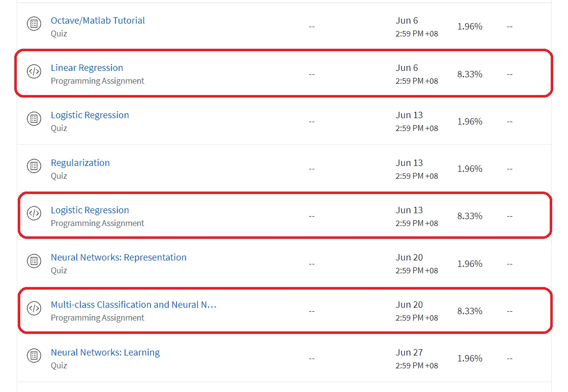The height and width of the screenshot is (392, 568).
Task: Click the quiz icon beside Octave/Matlab Tutorial
Action: click(34, 24)
